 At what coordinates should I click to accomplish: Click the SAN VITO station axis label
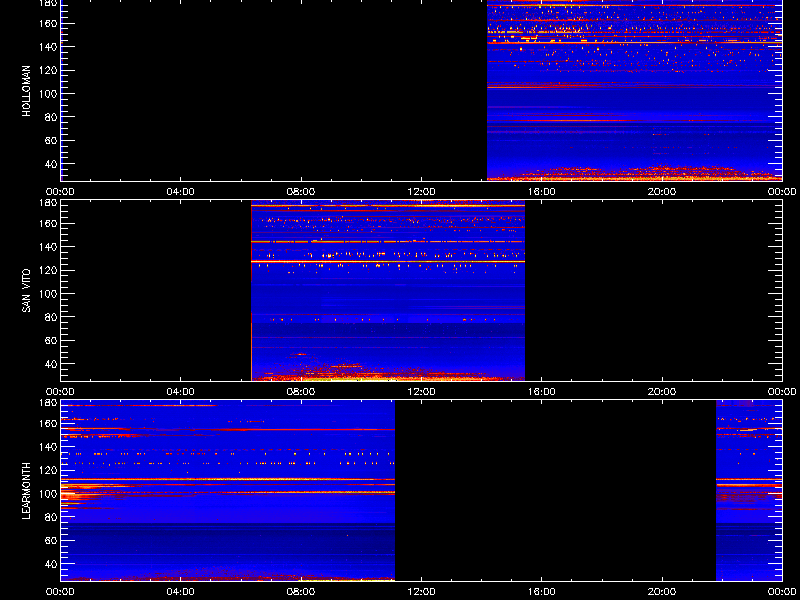tap(27, 291)
